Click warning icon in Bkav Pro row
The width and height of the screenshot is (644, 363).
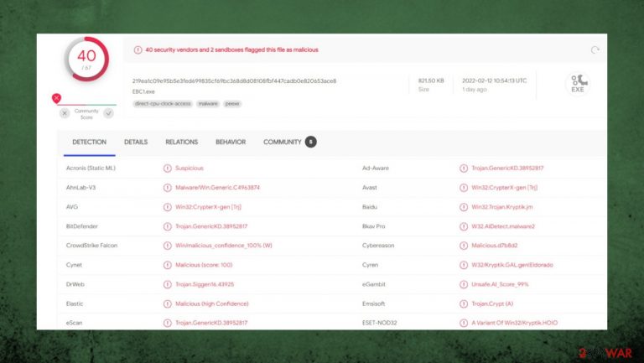pos(463,226)
